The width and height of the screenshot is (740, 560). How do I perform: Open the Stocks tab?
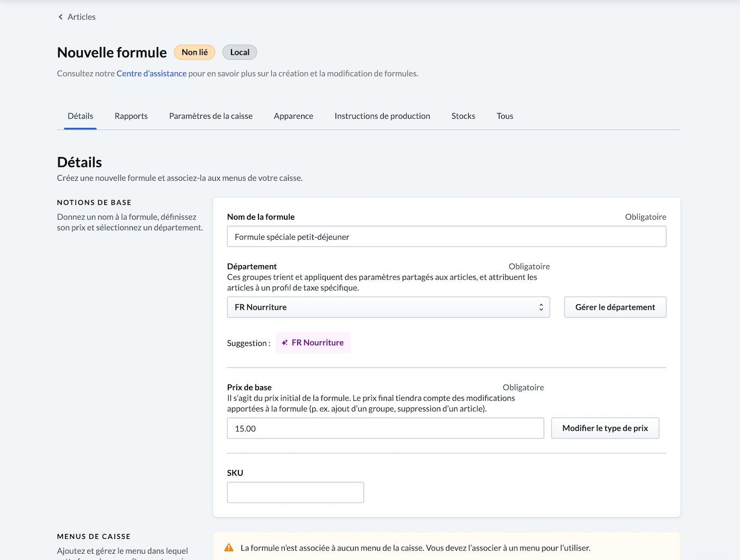point(463,116)
